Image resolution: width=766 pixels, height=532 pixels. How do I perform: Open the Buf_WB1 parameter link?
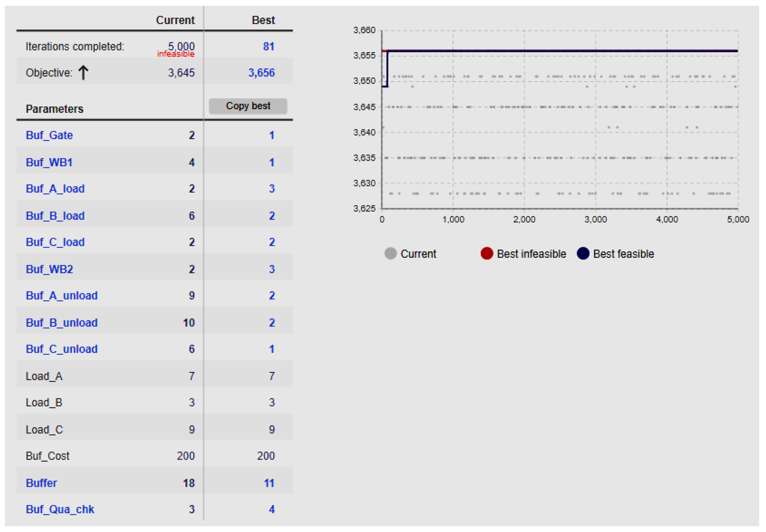(49, 162)
